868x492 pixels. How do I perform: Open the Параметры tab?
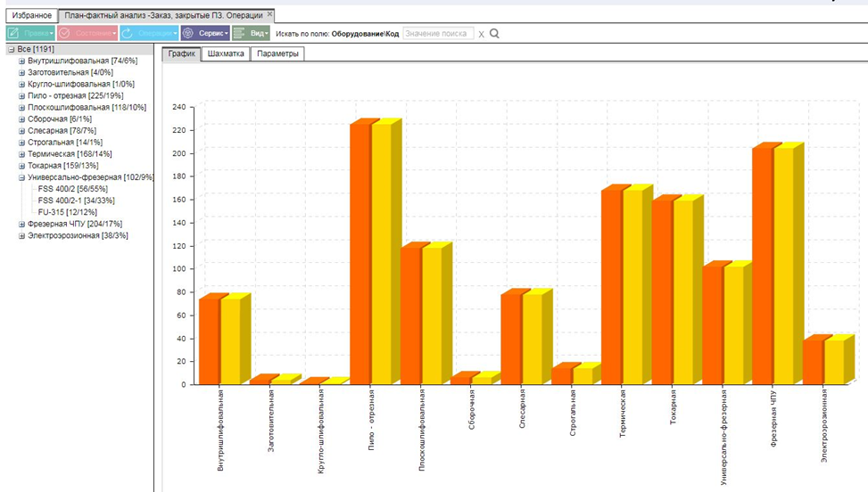click(277, 53)
